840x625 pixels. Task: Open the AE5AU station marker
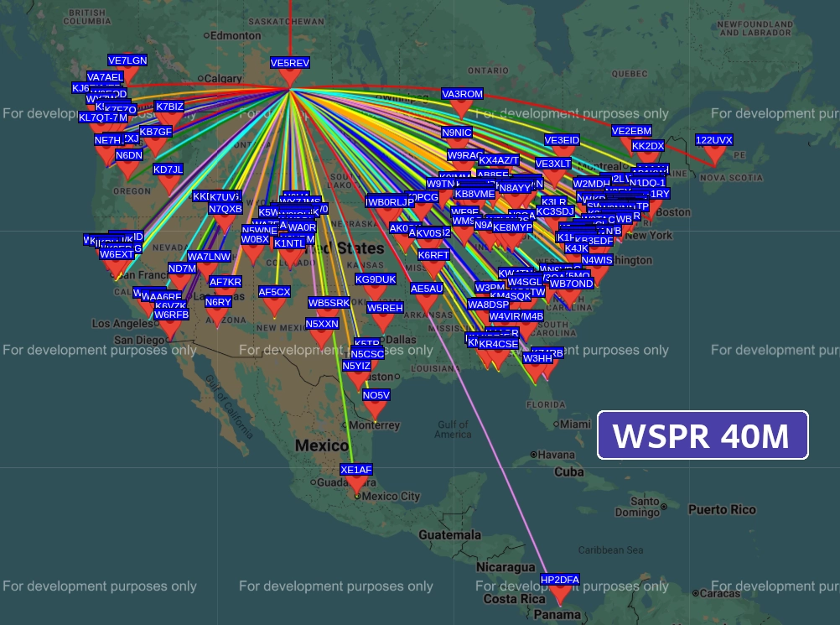click(427, 302)
